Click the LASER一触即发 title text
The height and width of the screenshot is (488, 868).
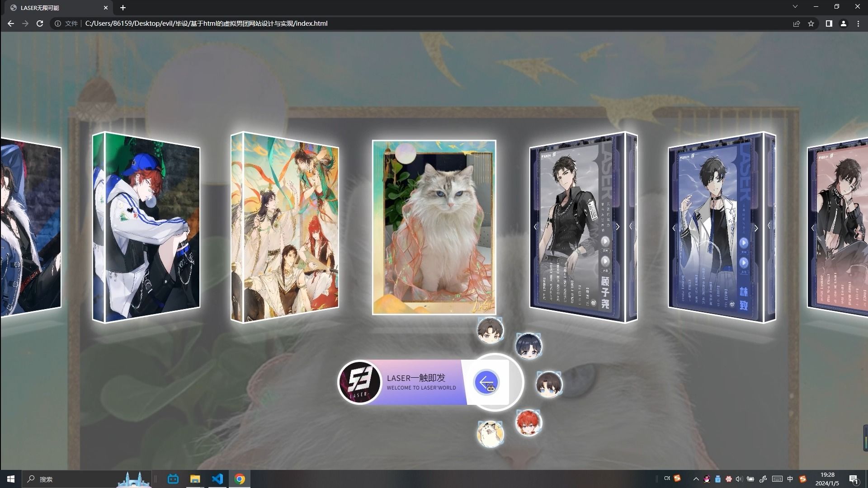(416, 378)
